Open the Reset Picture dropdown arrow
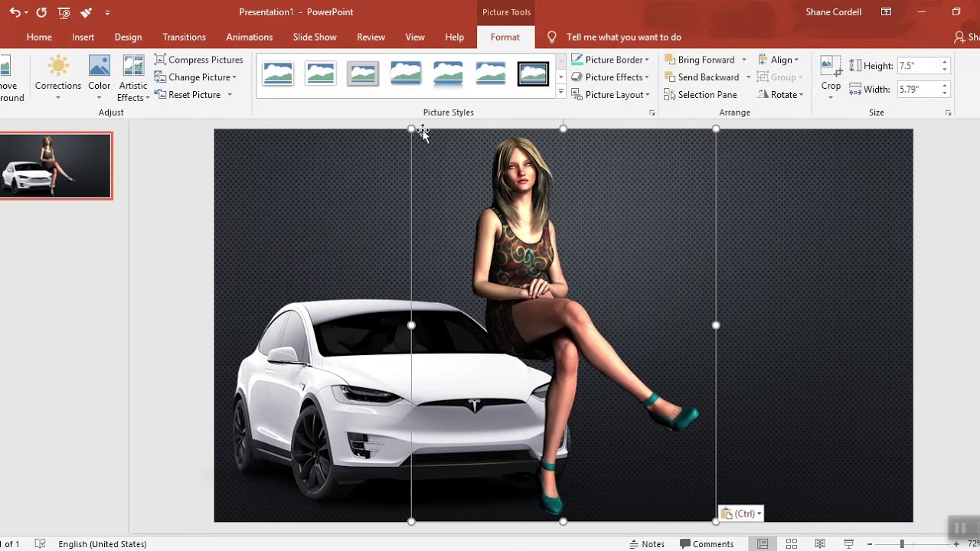980x551 pixels. (229, 95)
